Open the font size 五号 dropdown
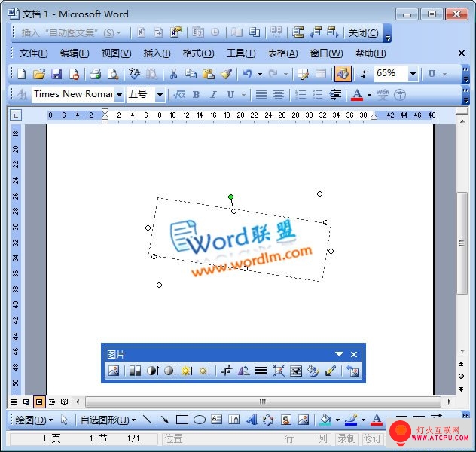The image size is (476, 452). (x=160, y=95)
